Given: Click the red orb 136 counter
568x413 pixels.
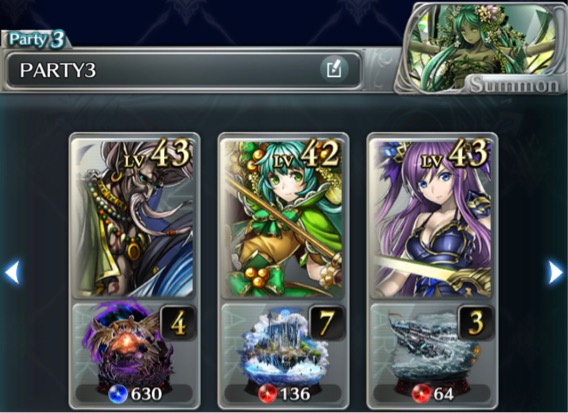Looking at the screenshot, I should 284,394.
